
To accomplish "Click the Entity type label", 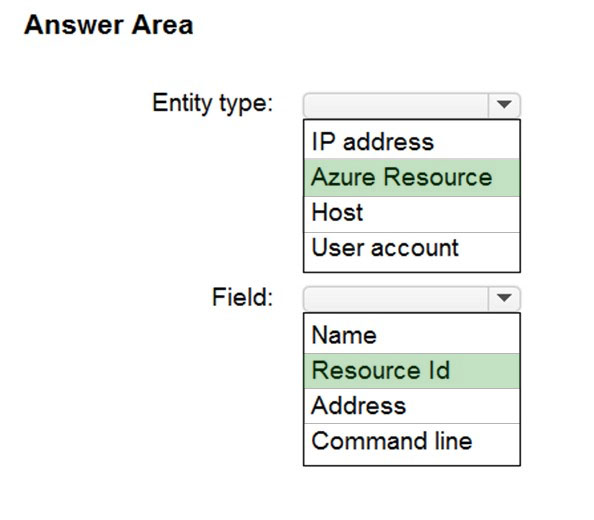I will 213,103.
